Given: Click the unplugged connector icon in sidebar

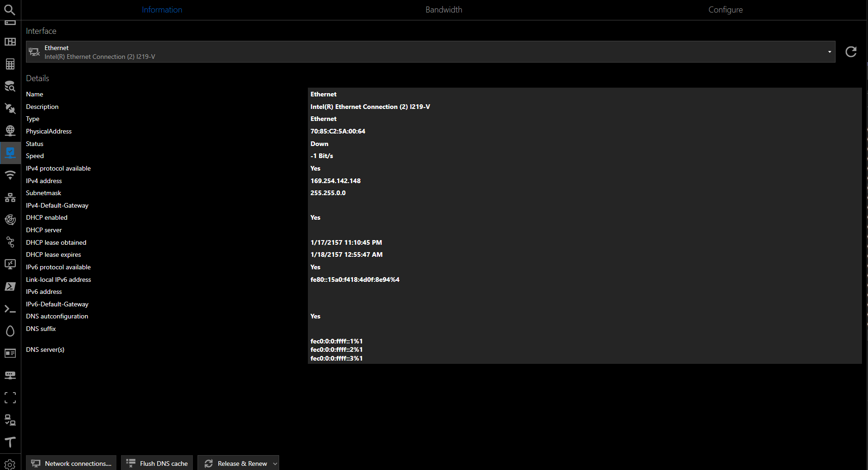Looking at the screenshot, I should [10, 108].
